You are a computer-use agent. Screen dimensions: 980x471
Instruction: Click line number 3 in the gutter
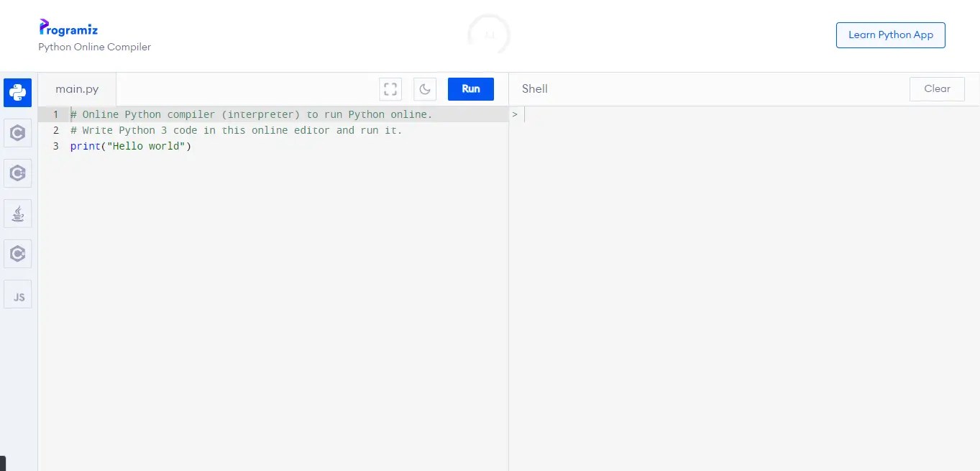55,146
